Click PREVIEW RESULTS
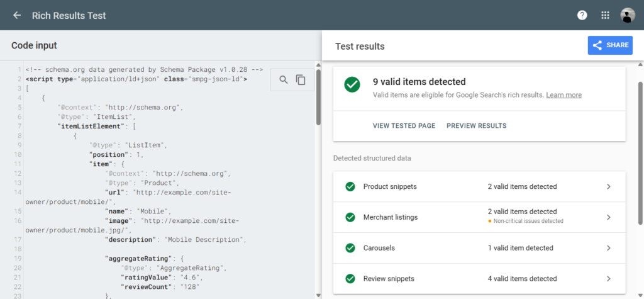Viewport: 644px width, 299px height. click(x=476, y=126)
